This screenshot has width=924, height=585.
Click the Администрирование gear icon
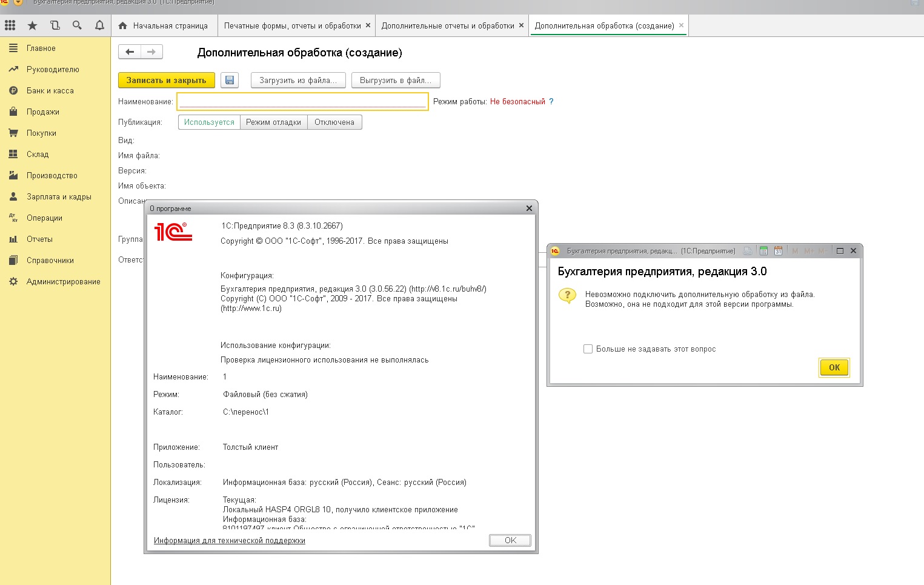[13, 281]
